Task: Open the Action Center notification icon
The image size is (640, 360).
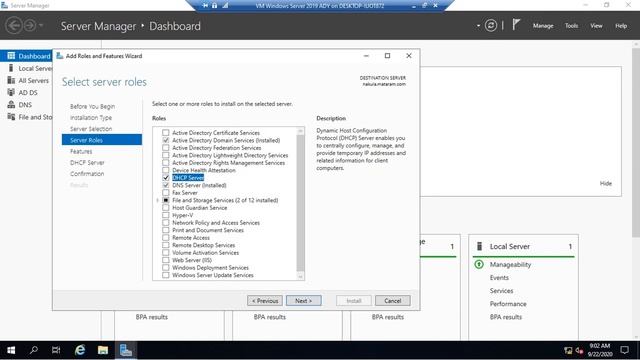Action: 624,350
